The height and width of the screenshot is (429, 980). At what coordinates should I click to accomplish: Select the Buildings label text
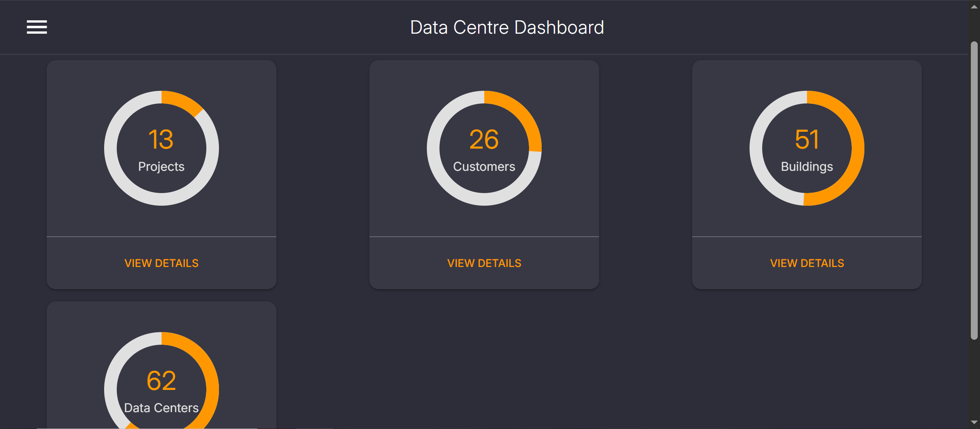pyautogui.click(x=807, y=167)
